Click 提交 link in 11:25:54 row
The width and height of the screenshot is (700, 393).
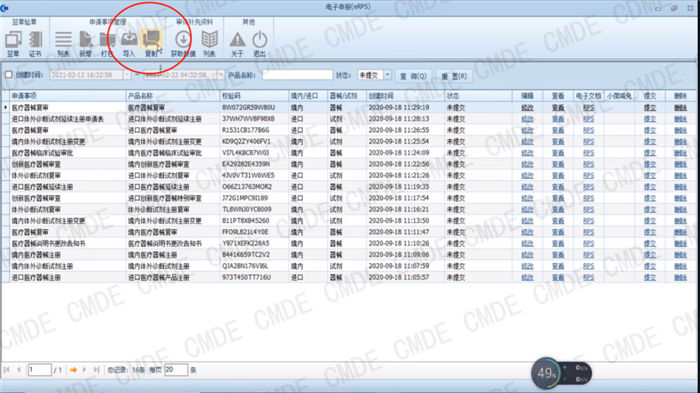[650, 142]
